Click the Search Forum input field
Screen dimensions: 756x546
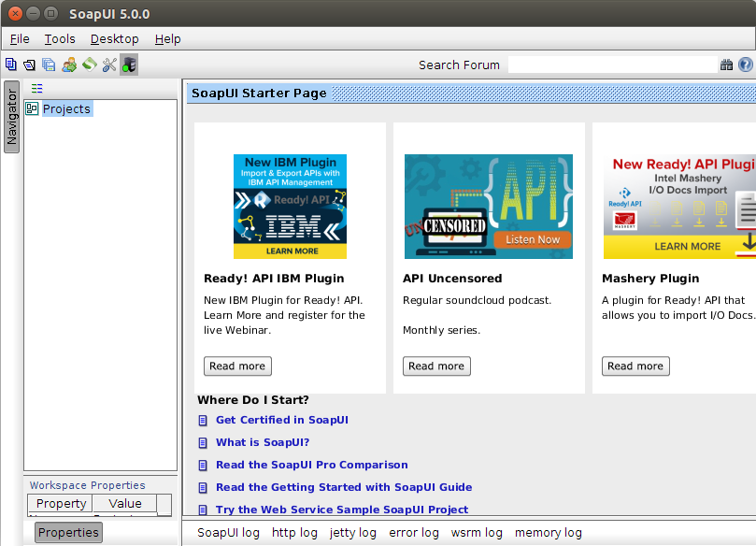[612, 65]
